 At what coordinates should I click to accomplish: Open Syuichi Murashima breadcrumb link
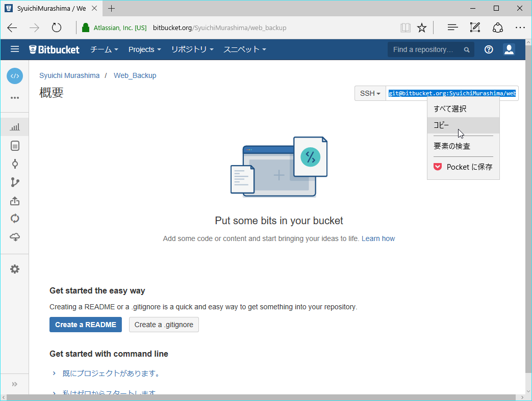[x=69, y=75]
